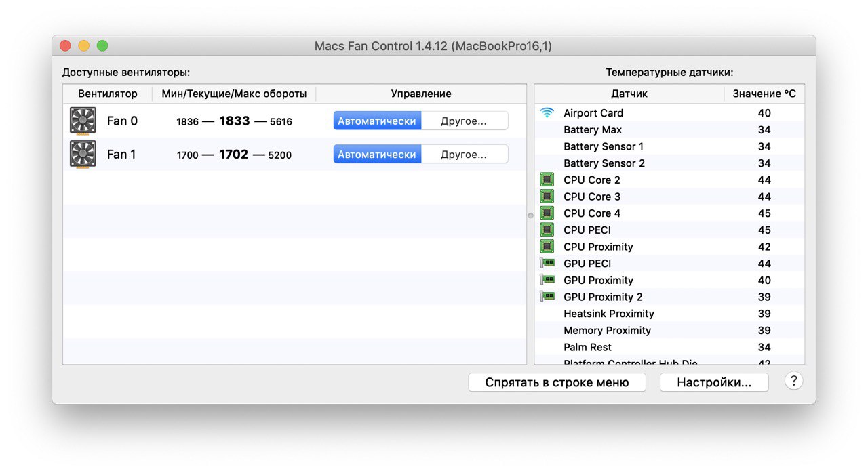Select the CPU Core 4 label

[x=592, y=213]
